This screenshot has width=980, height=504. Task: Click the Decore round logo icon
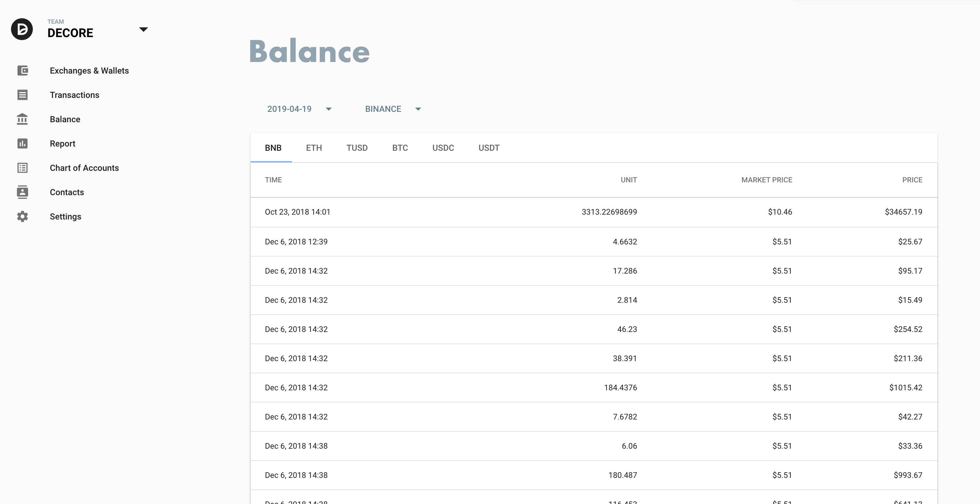[22, 29]
